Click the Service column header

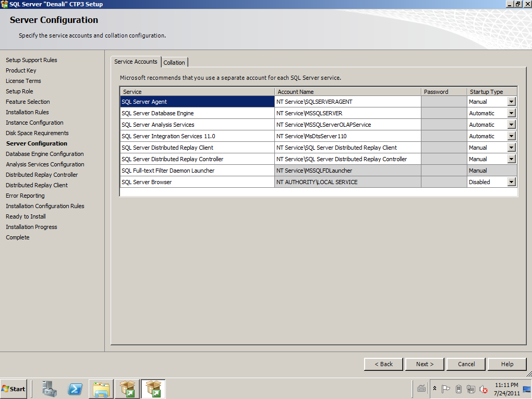[198, 92]
